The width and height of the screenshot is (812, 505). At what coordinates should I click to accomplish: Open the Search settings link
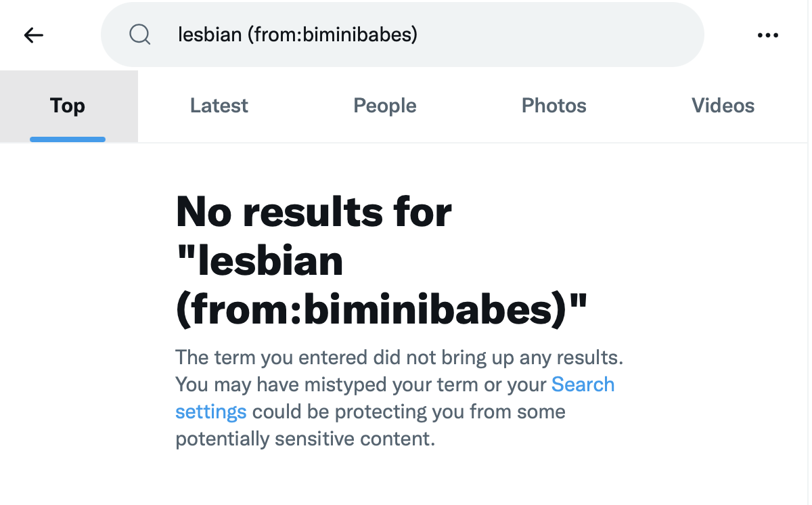(583, 385)
